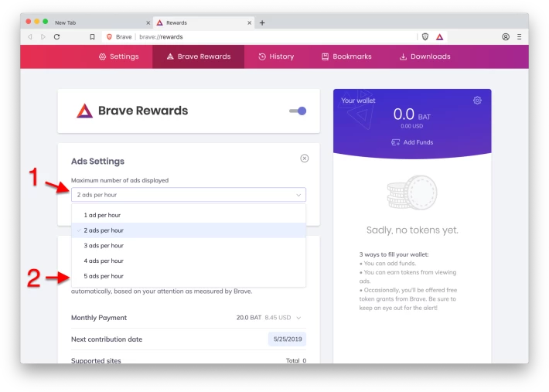Bookmark this page with bookmark icon

tap(92, 37)
